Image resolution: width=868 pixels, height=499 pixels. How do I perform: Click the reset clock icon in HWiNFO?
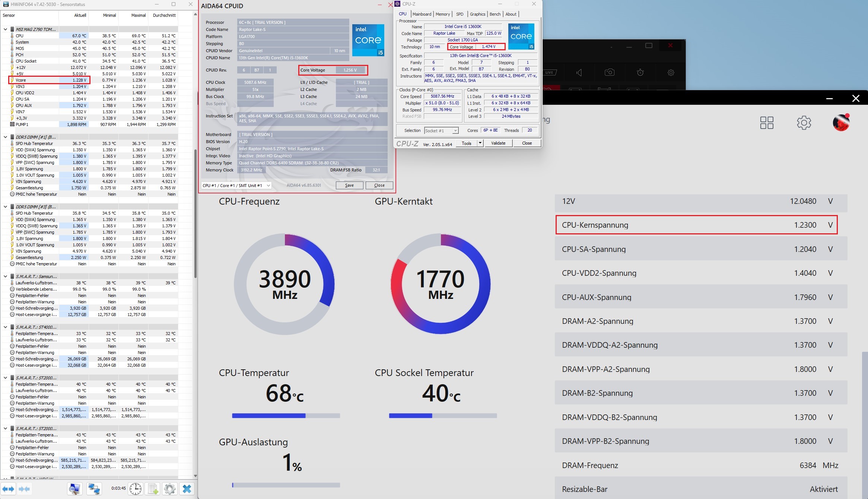(136, 489)
